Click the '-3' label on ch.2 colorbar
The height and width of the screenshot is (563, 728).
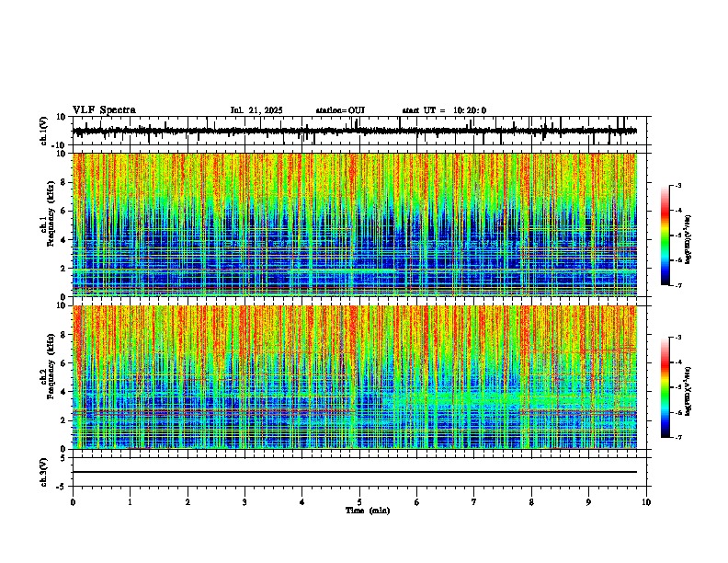(x=678, y=338)
